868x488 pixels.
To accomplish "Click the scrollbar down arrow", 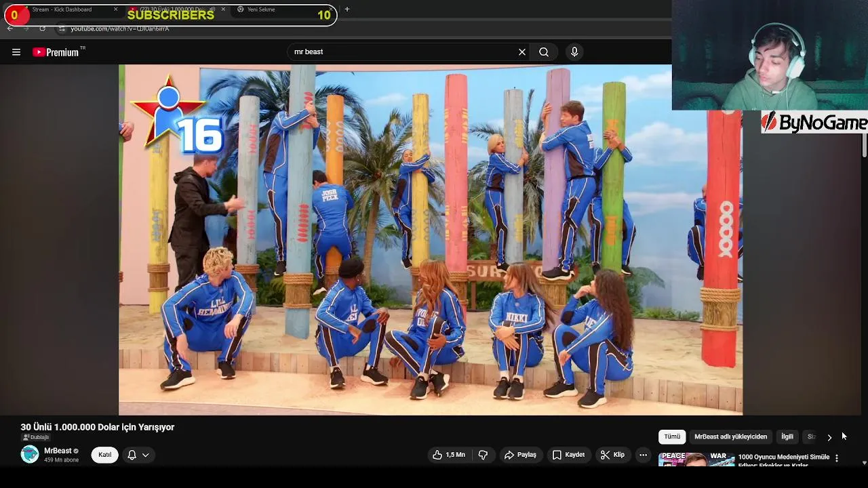I will [865, 463].
